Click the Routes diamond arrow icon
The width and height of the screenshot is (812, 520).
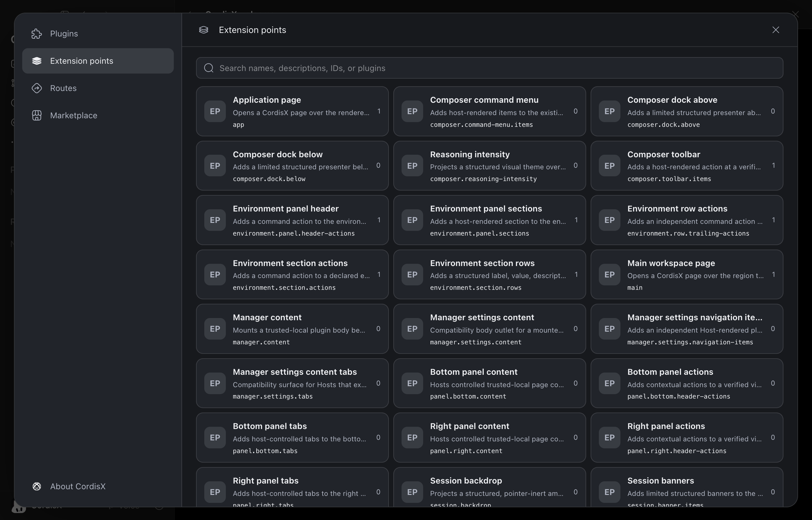[37, 88]
